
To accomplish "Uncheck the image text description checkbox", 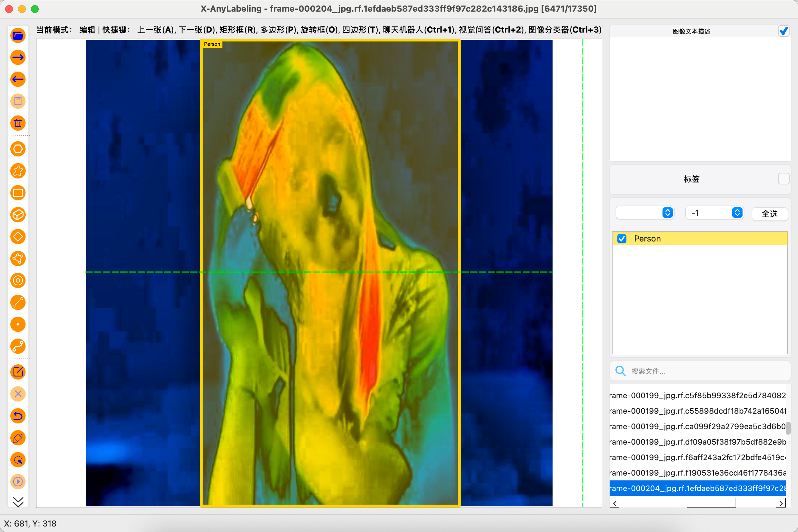I will [x=783, y=31].
